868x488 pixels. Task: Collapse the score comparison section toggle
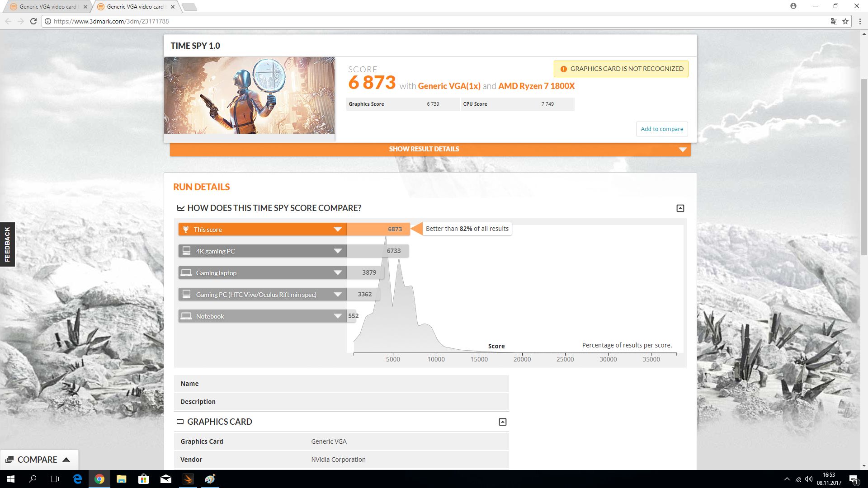point(680,208)
